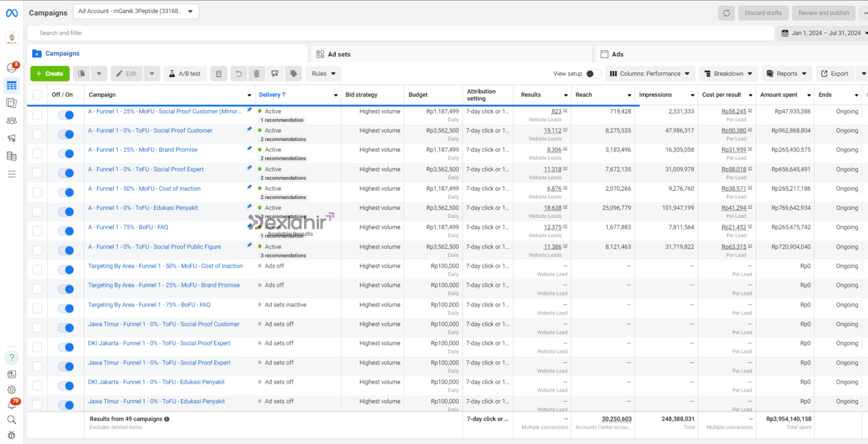Switch to the Ads tab
This screenshot has width=868, height=444.
pos(617,54)
